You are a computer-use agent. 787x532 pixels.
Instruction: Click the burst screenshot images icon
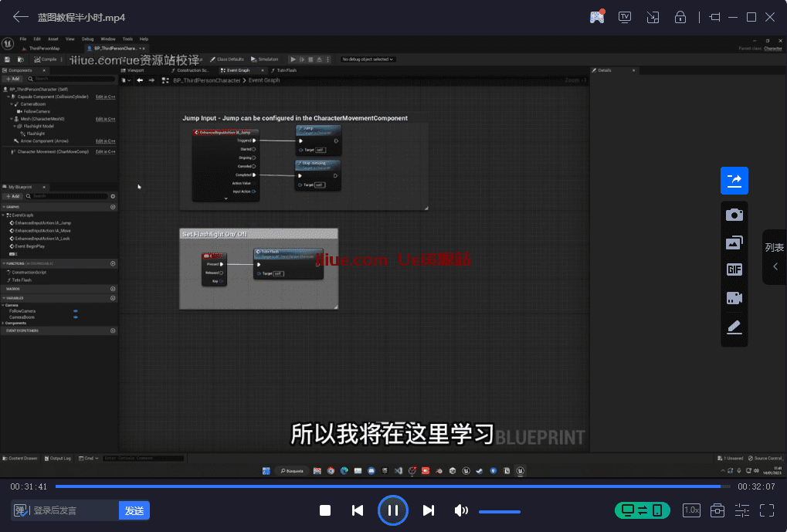click(x=734, y=242)
